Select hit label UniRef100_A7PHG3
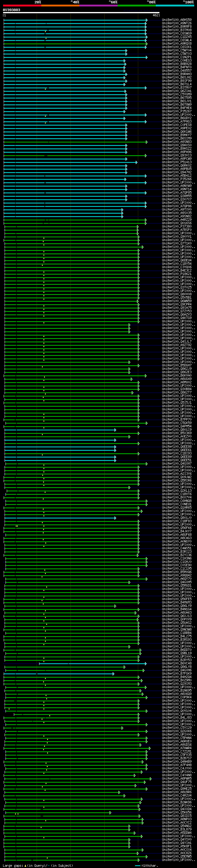 (177, 121)
